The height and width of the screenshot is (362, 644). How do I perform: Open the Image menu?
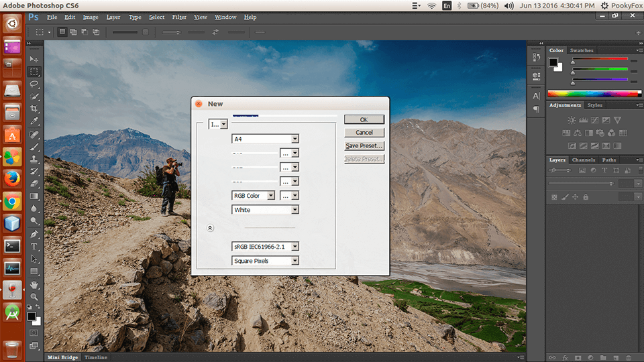point(91,17)
